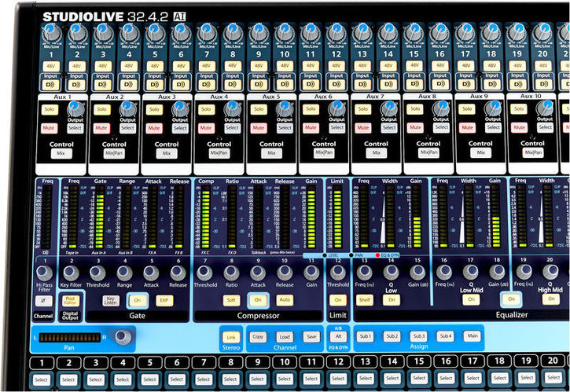570x392 pixels.
Task: Enable 48V phantom power on channel 1
Action: click(x=51, y=66)
